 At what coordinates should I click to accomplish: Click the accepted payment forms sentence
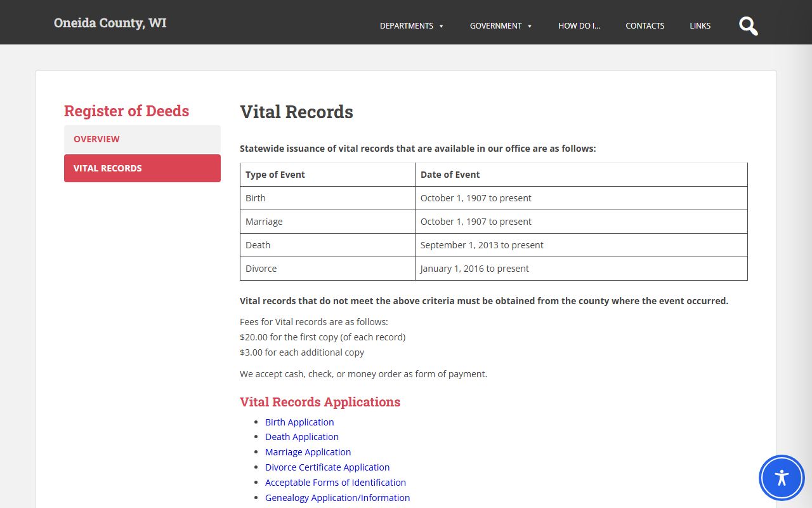pos(363,374)
